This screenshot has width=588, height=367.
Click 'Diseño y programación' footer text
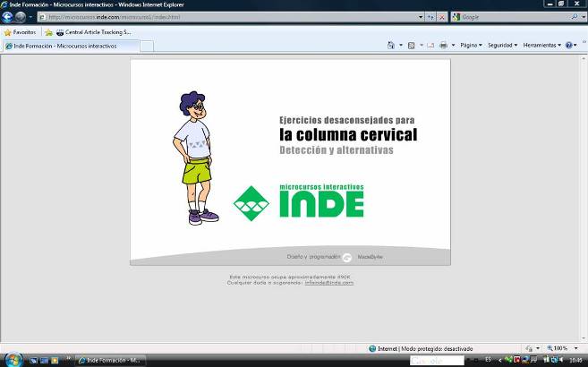click(313, 257)
